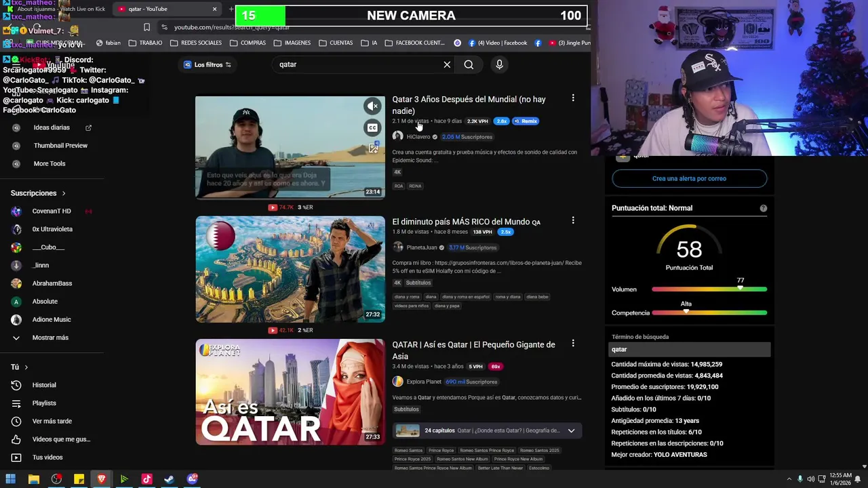This screenshot has width=868, height=488.
Task: Open the CovenanT HD subscription
Action: (52, 211)
